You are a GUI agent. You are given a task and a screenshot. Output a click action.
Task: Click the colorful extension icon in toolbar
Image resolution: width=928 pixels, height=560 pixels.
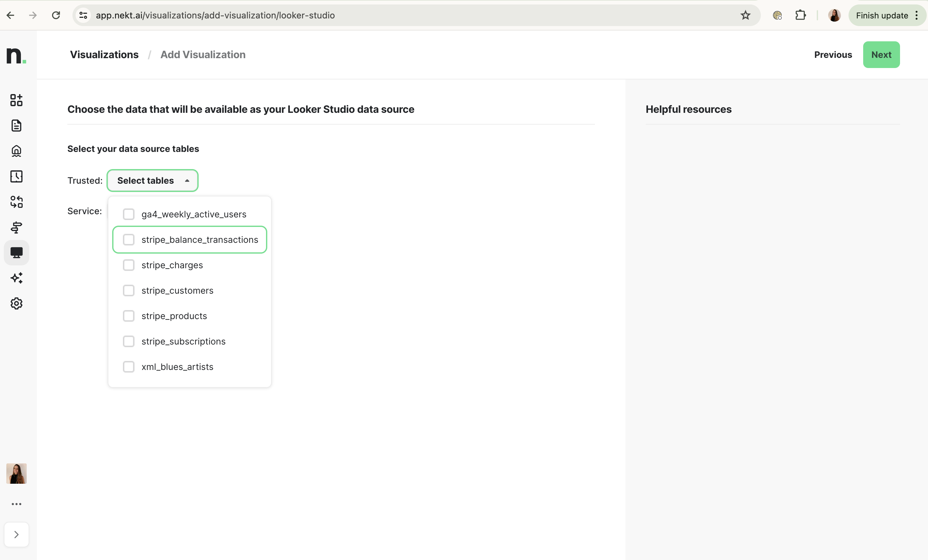pyautogui.click(x=777, y=15)
